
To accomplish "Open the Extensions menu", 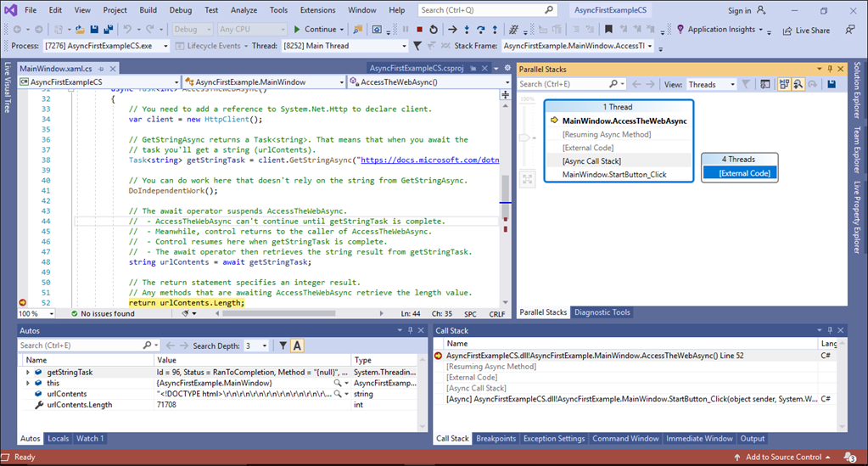I will (317, 10).
